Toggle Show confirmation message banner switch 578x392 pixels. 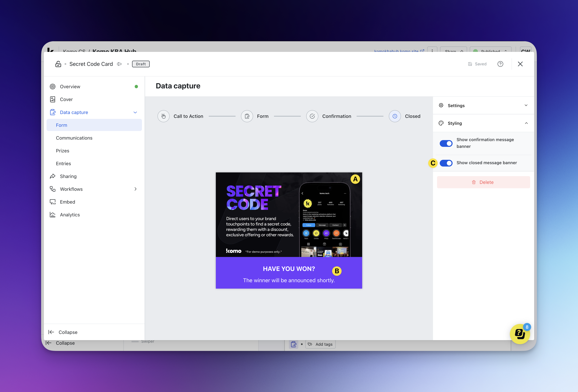click(446, 143)
